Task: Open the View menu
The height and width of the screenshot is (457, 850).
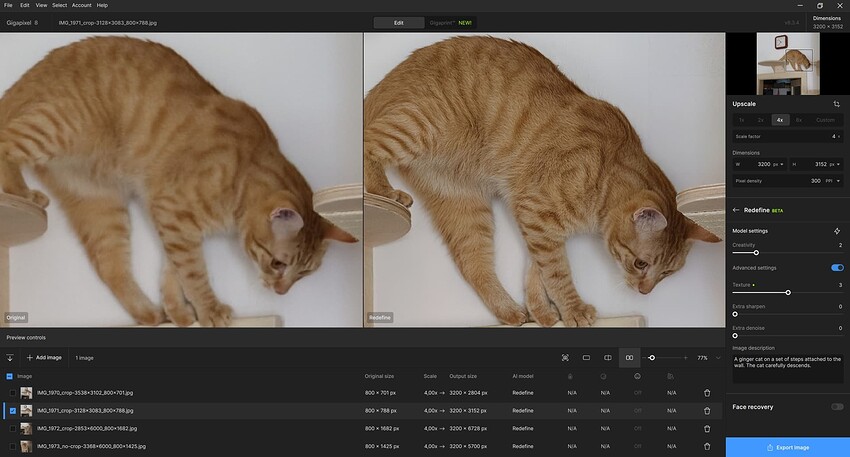Action: (41, 5)
